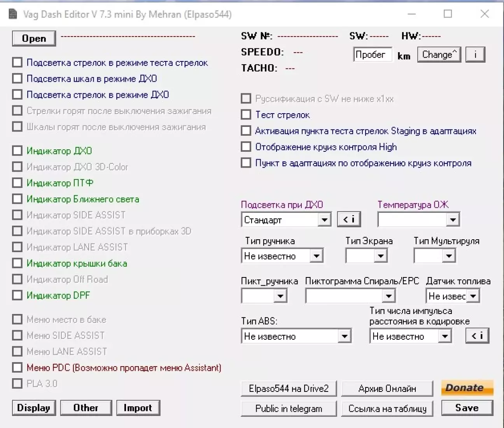Open Температура ОЖ dropdown list

452,220
